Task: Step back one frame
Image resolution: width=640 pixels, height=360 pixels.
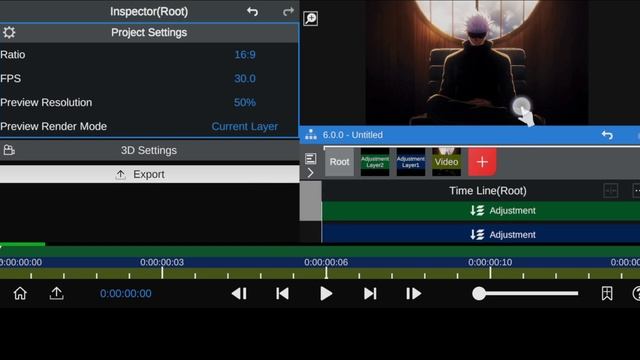Action: [x=239, y=293]
